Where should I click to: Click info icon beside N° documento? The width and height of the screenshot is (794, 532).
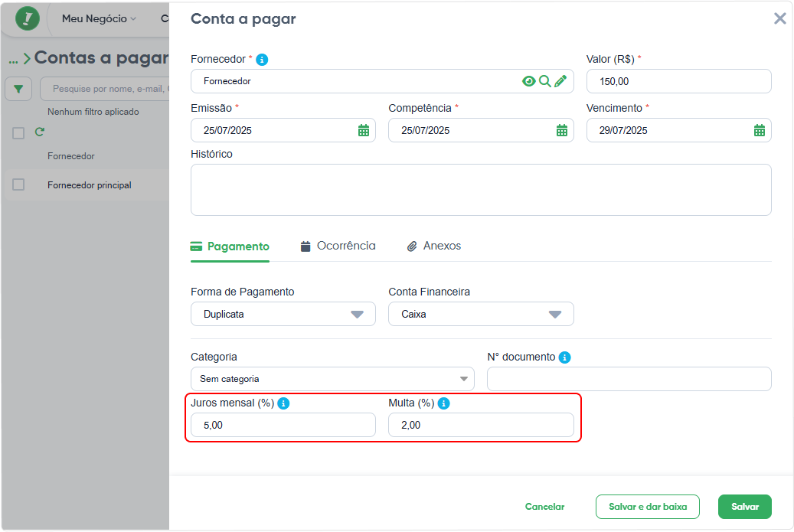tap(564, 357)
